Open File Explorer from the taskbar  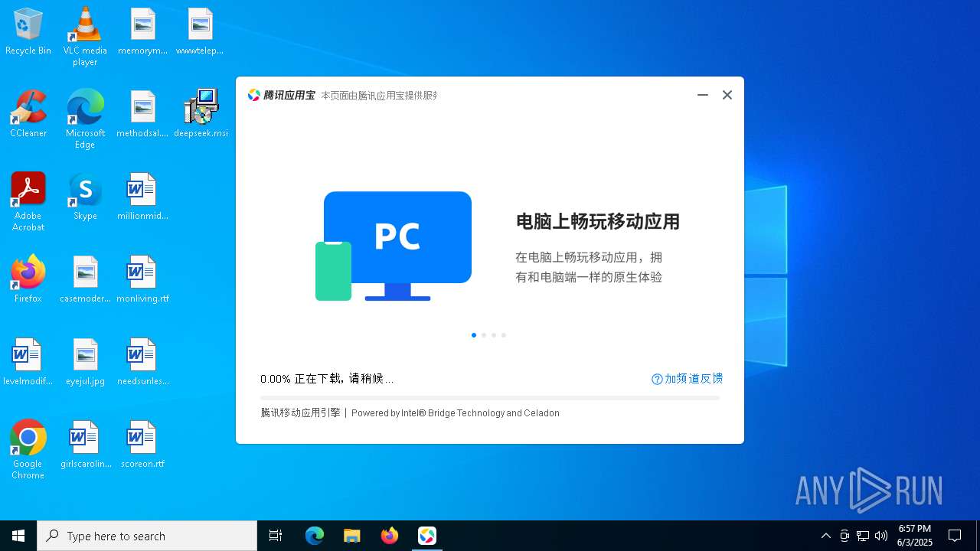(352, 536)
